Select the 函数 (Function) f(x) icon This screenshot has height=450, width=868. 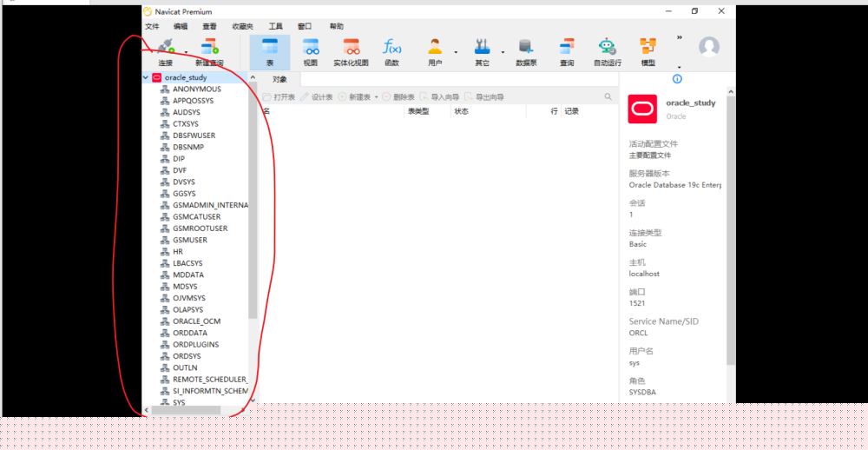[391, 50]
